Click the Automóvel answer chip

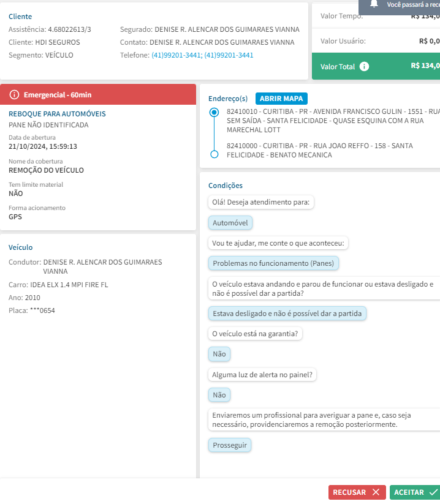(230, 223)
